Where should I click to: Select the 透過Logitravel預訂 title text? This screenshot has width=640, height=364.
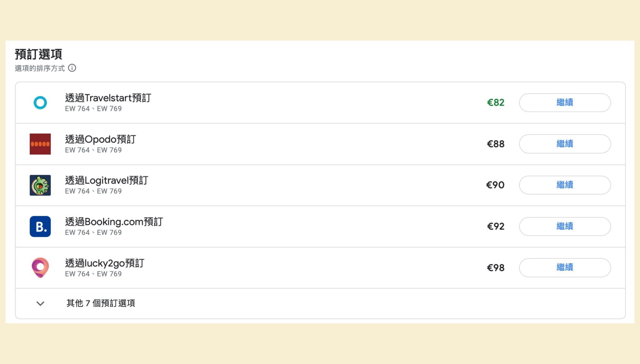[107, 180]
